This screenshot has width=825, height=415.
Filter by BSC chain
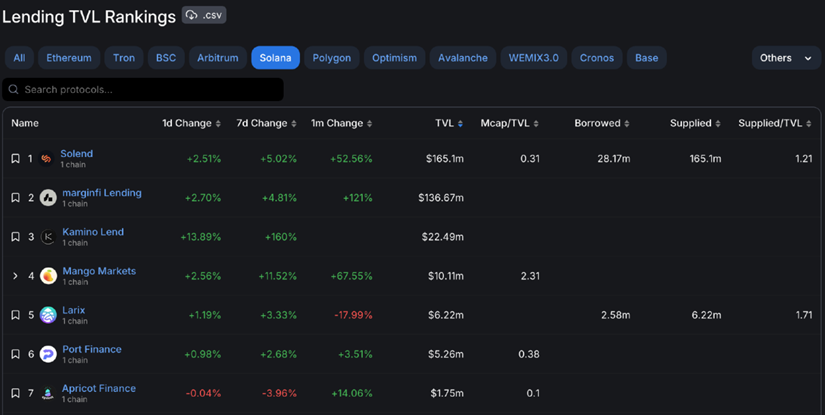[x=166, y=58]
